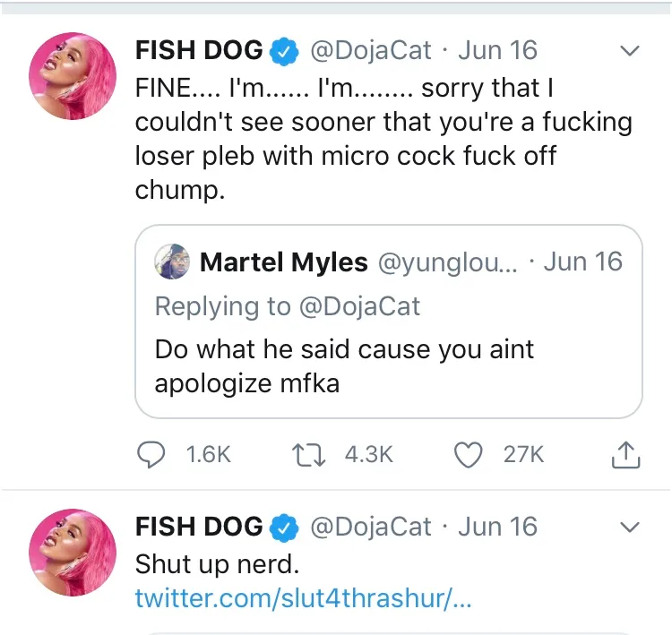Click FISH DOG name on second tweet

(199, 527)
